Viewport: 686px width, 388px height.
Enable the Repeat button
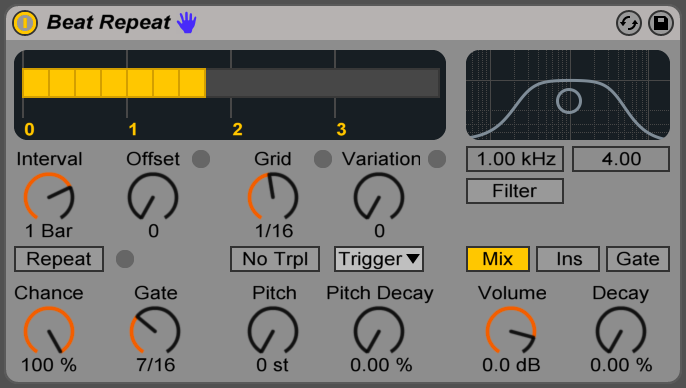pyautogui.click(x=59, y=259)
